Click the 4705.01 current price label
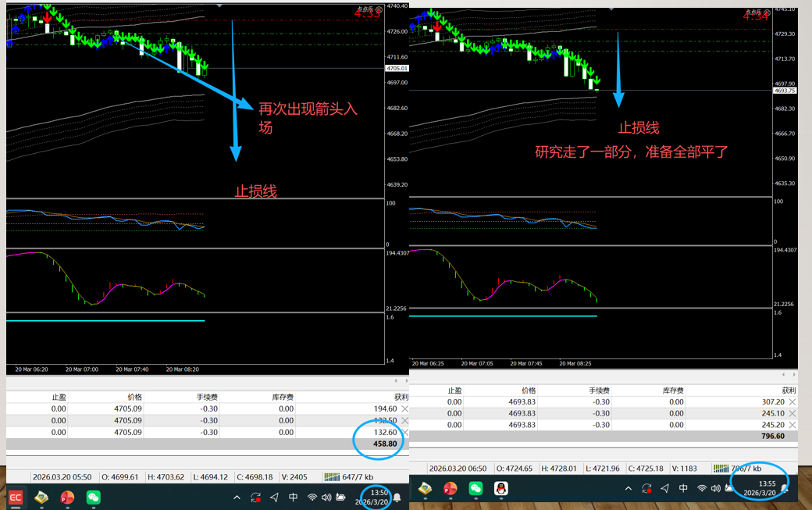Viewport: 812px width, 510px height. click(397, 69)
